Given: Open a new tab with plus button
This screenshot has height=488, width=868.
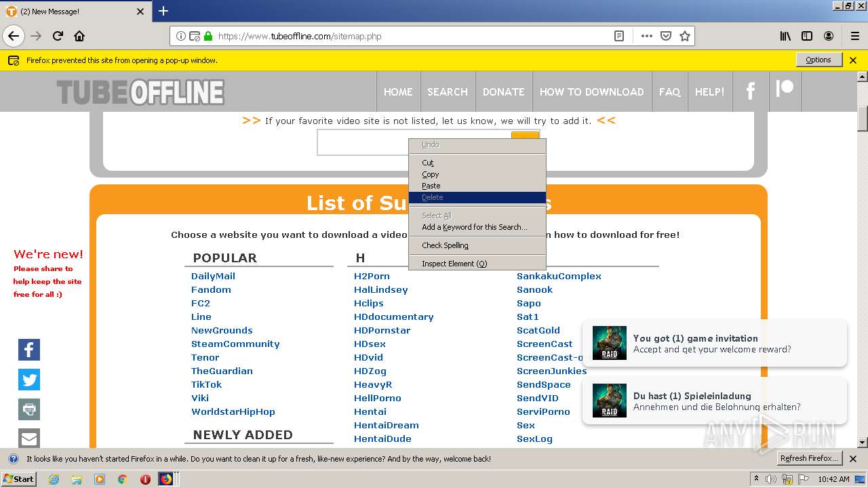Looking at the screenshot, I should pyautogui.click(x=163, y=11).
